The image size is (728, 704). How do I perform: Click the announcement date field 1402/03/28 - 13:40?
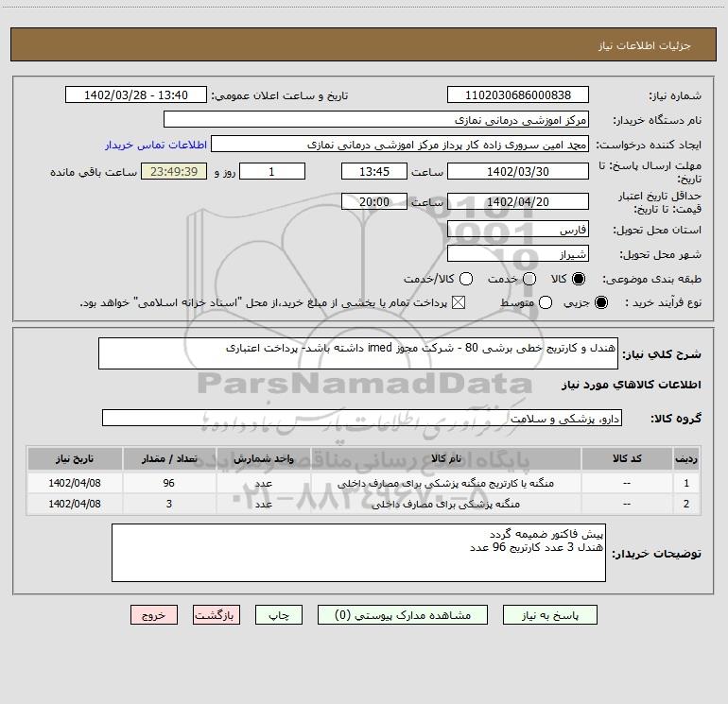coord(136,95)
